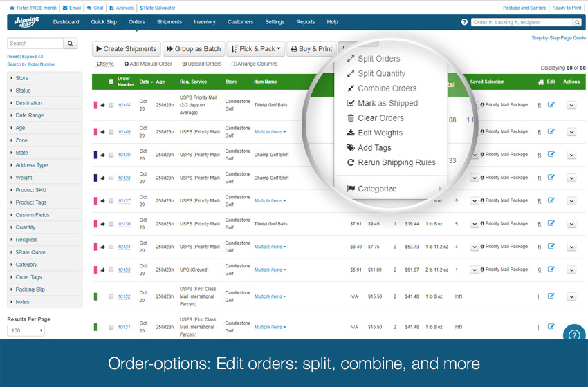Check the checkbox for order 10137

click(x=111, y=201)
